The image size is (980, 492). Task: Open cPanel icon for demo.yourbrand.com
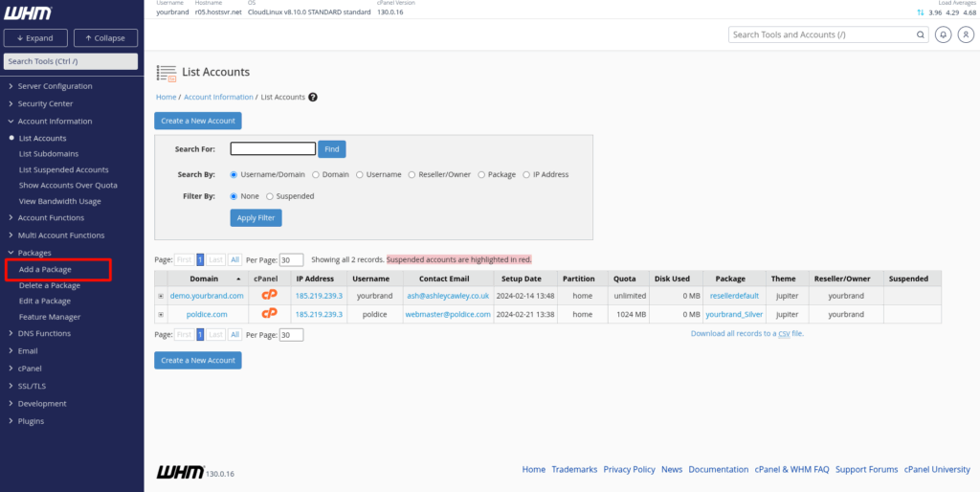269,296
